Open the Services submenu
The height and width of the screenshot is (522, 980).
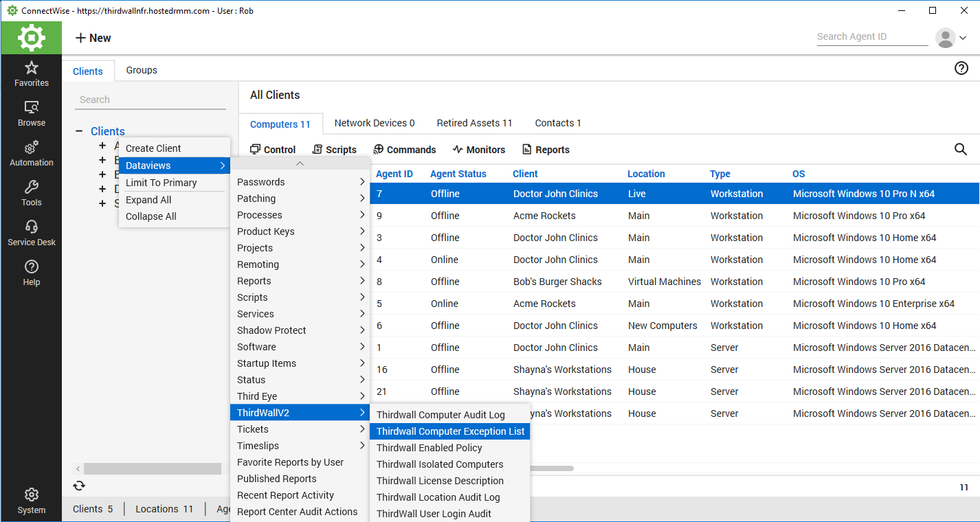point(300,314)
